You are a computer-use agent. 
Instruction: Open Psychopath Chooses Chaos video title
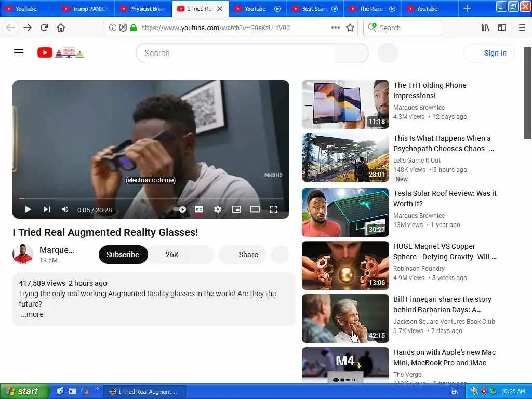click(444, 143)
